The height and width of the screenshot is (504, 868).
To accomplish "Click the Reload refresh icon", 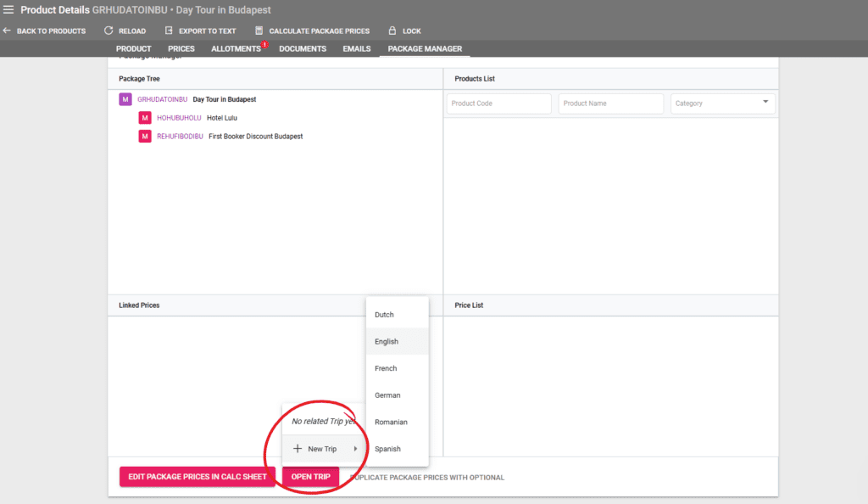I will (108, 31).
